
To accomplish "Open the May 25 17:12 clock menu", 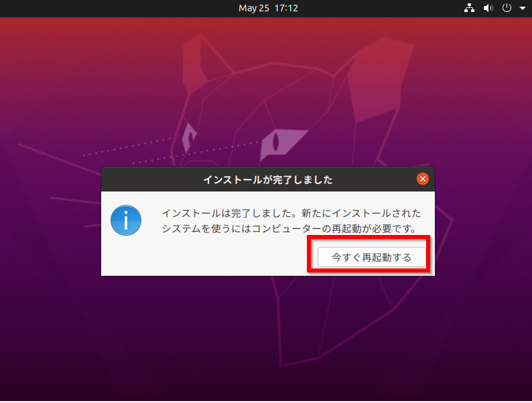I will click(x=268, y=8).
